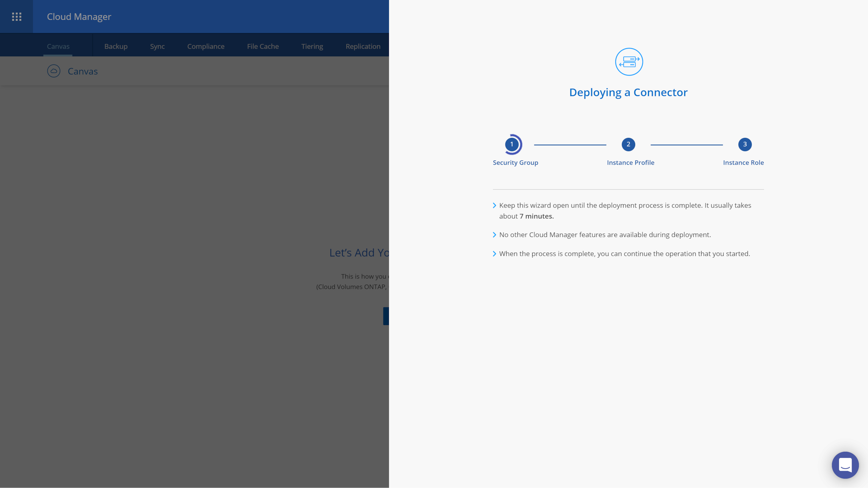The image size is (868, 488).
Task: Open the Tiering tab
Action: click(x=312, y=46)
